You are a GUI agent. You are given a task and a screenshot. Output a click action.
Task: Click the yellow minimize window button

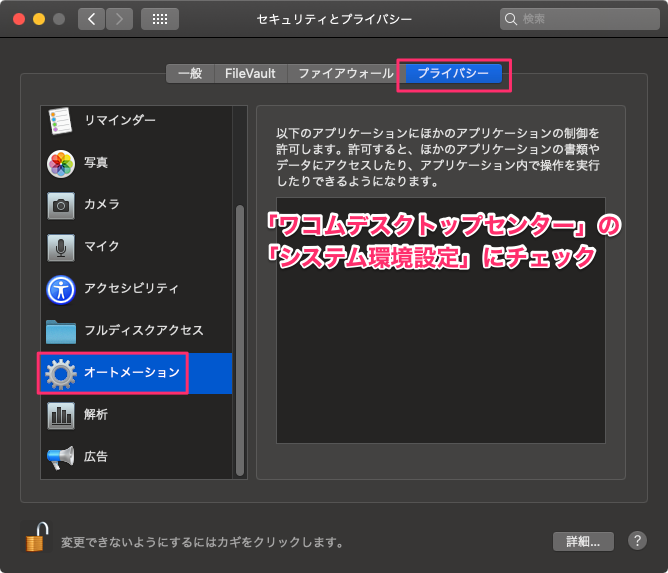click(39, 19)
